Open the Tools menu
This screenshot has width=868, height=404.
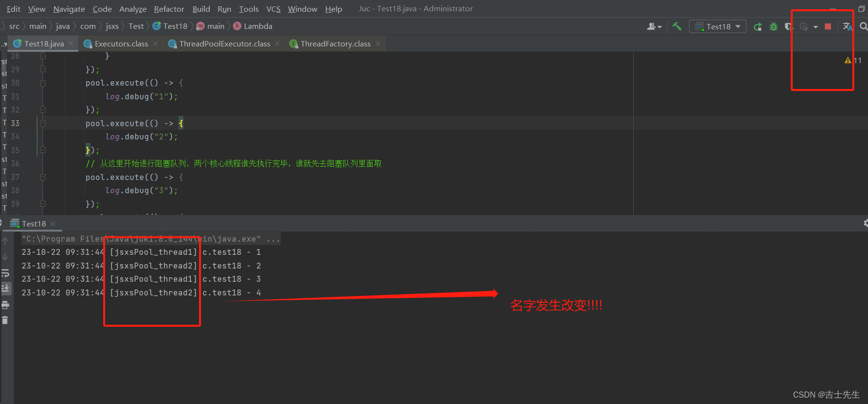(249, 9)
